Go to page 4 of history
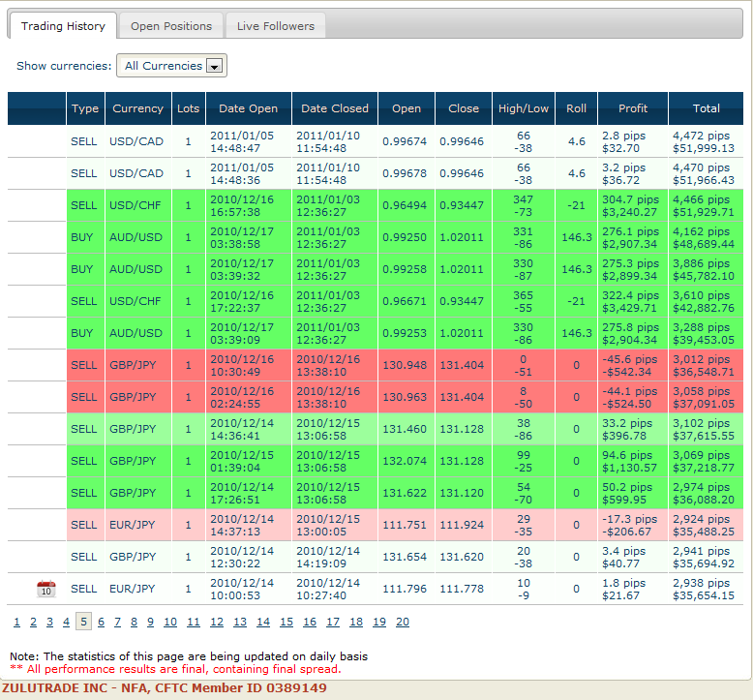The image size is (753, 700). click(x=66, y=622)
